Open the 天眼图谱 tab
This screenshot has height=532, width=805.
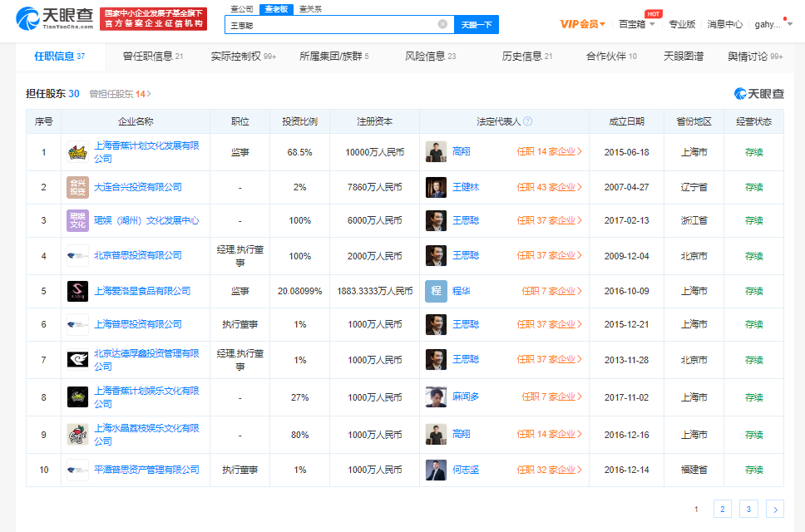tap(684, 57)
